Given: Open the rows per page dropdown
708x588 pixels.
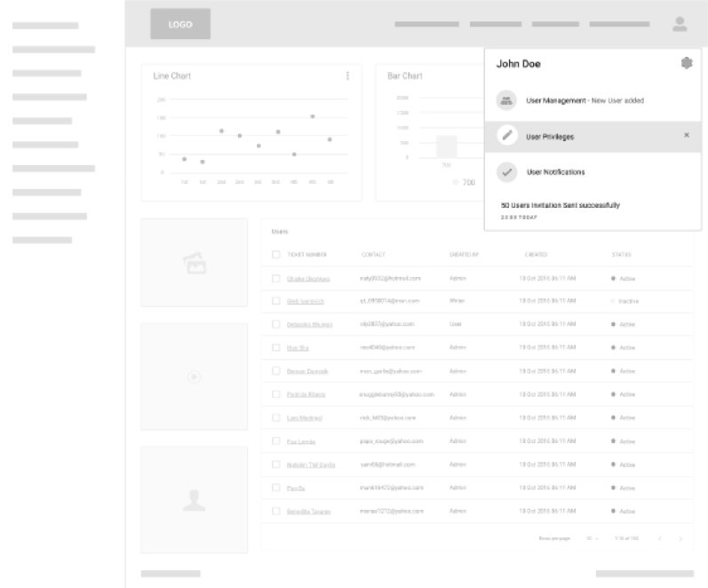Looking at the screenshot, I should click(593, 538).
